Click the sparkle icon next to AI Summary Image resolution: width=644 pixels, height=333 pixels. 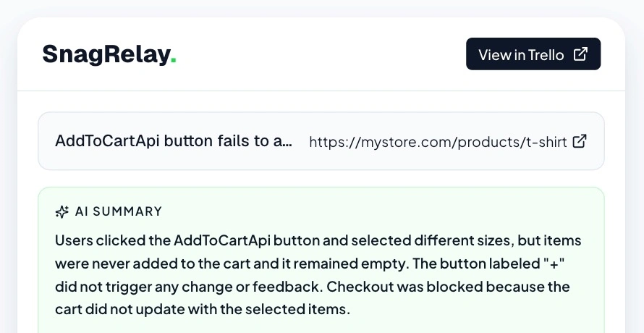[62, 211]
